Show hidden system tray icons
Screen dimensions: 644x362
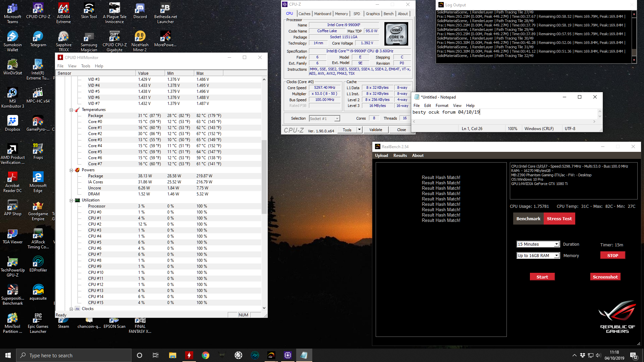574,355
